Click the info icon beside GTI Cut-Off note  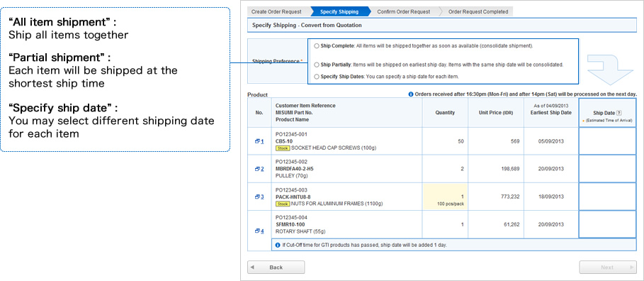[277, 245]
